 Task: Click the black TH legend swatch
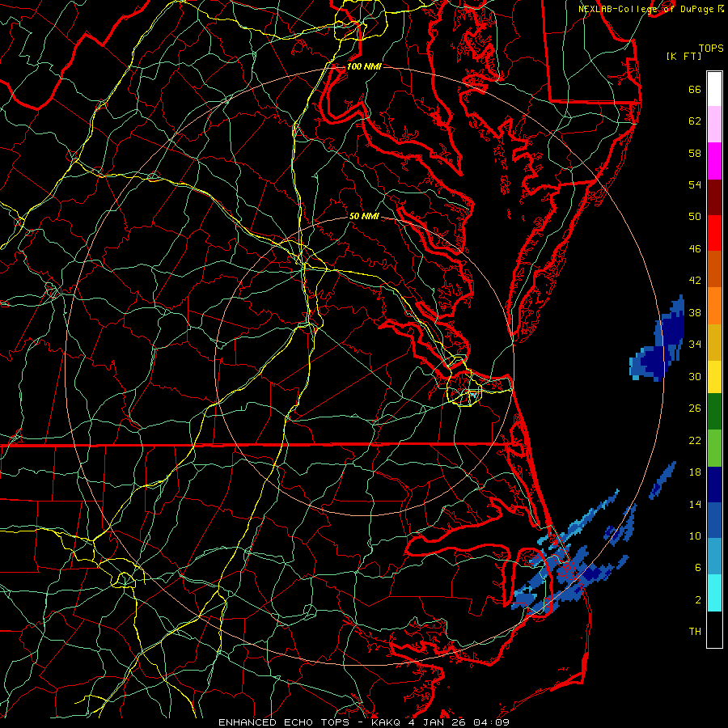click(714, 629)
